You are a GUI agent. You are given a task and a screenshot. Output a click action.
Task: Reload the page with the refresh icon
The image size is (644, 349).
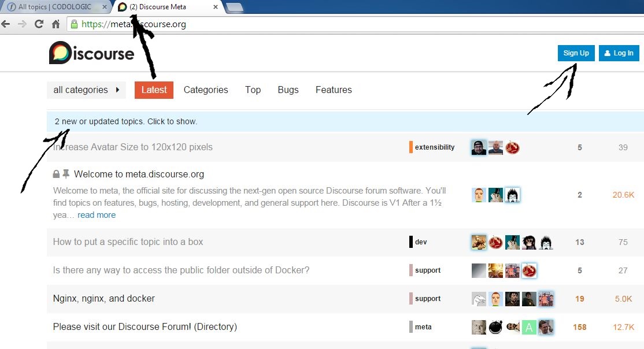click(x=39, y=24)
